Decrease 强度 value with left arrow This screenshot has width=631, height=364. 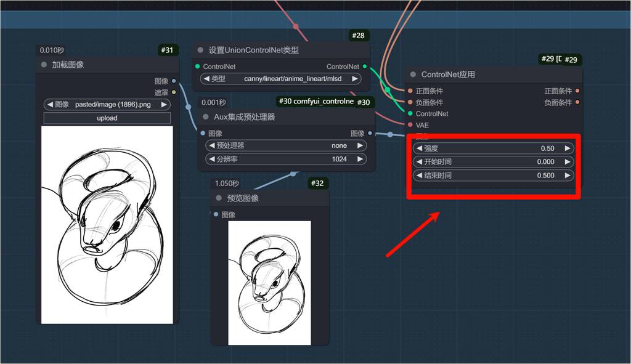tap(420, 148)
